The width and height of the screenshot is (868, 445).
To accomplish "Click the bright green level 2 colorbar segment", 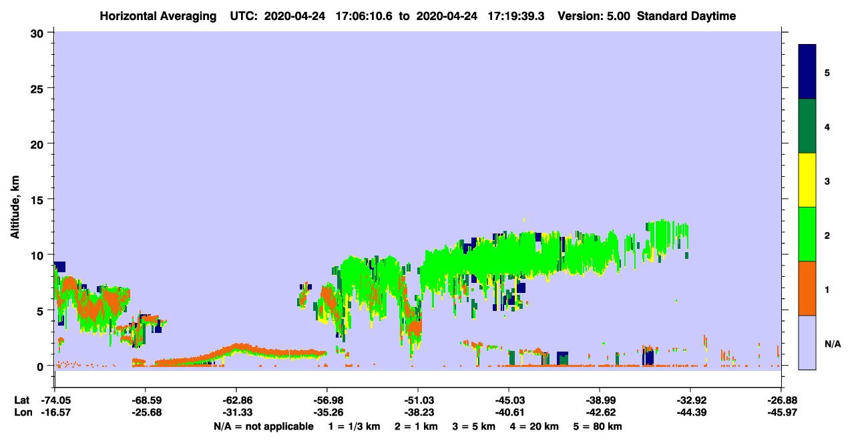I will pyautogui.click(x=807, y=234).
